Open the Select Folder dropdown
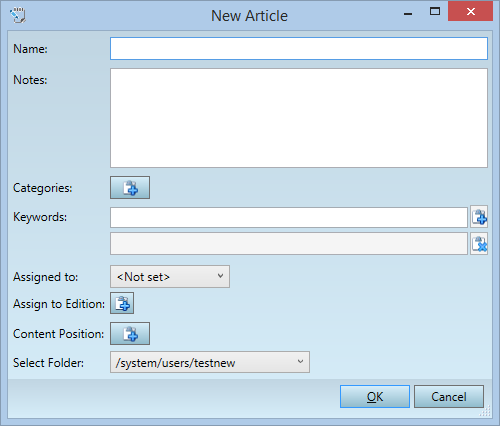The image size is (500, 426). click(210, 362)
